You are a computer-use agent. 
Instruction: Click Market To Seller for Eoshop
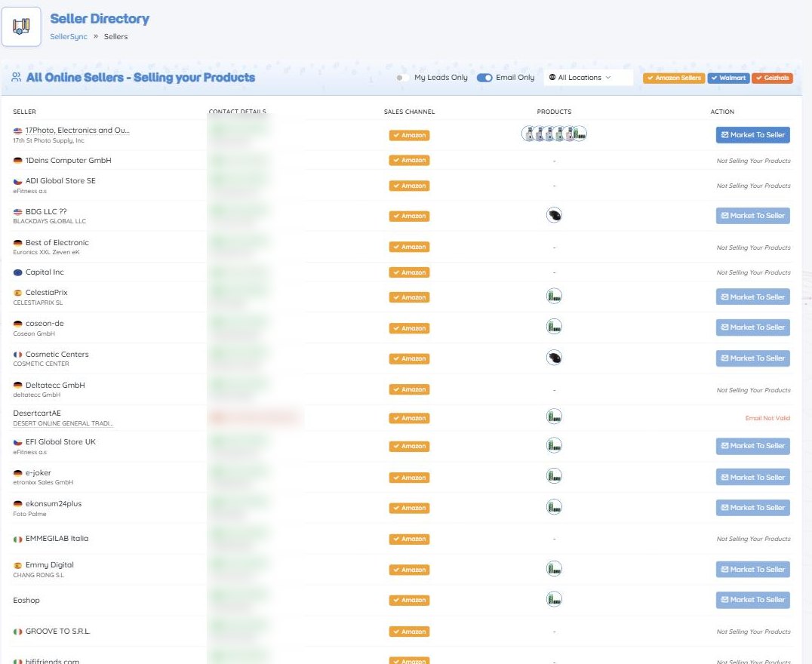point(752,600)
